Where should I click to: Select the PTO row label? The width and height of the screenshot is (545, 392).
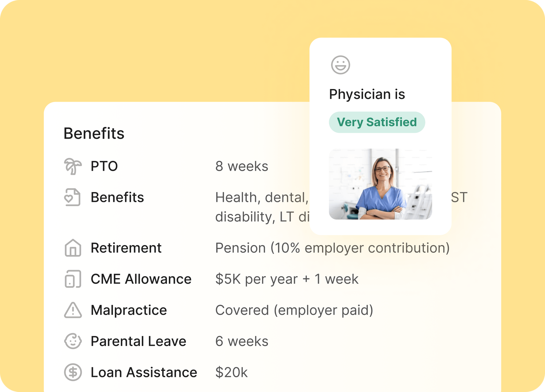tap(104, 166)
